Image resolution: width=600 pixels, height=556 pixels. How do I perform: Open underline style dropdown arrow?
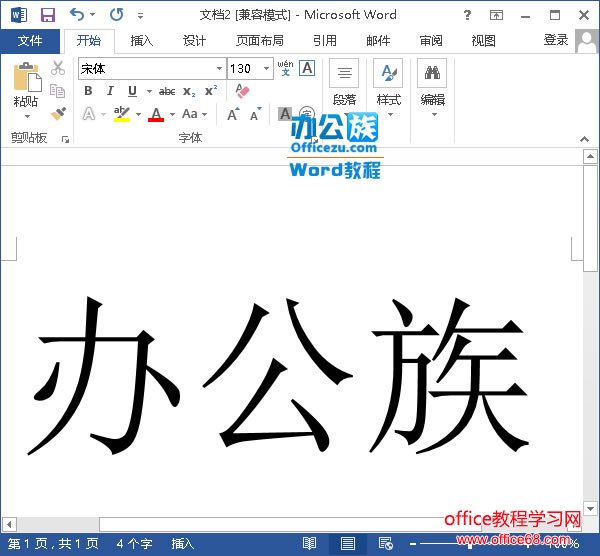tap(149, 91)
